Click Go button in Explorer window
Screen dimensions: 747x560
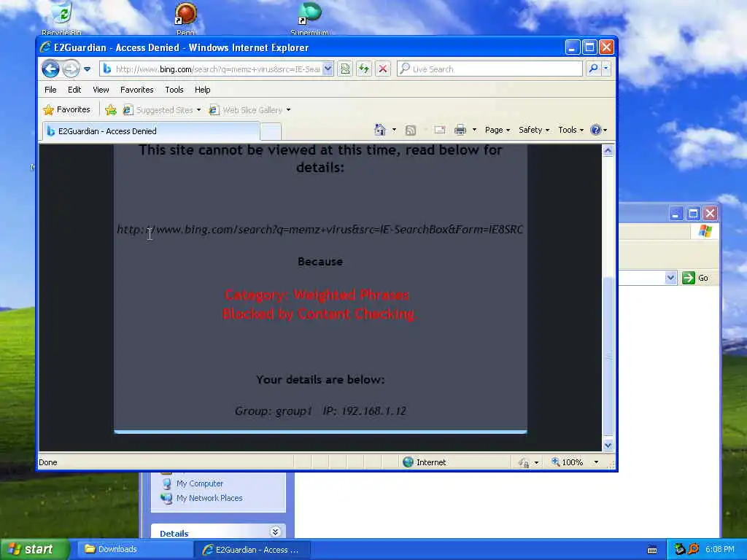695,278
